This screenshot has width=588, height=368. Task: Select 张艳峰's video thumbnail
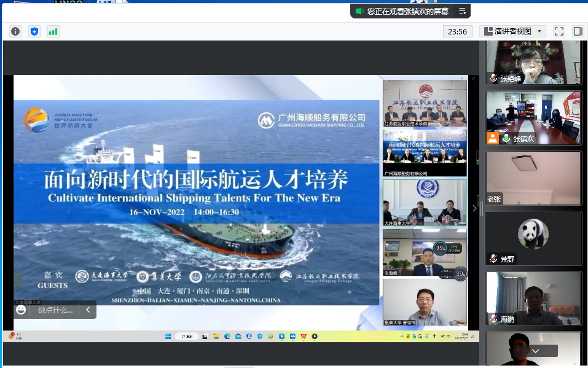533,62
